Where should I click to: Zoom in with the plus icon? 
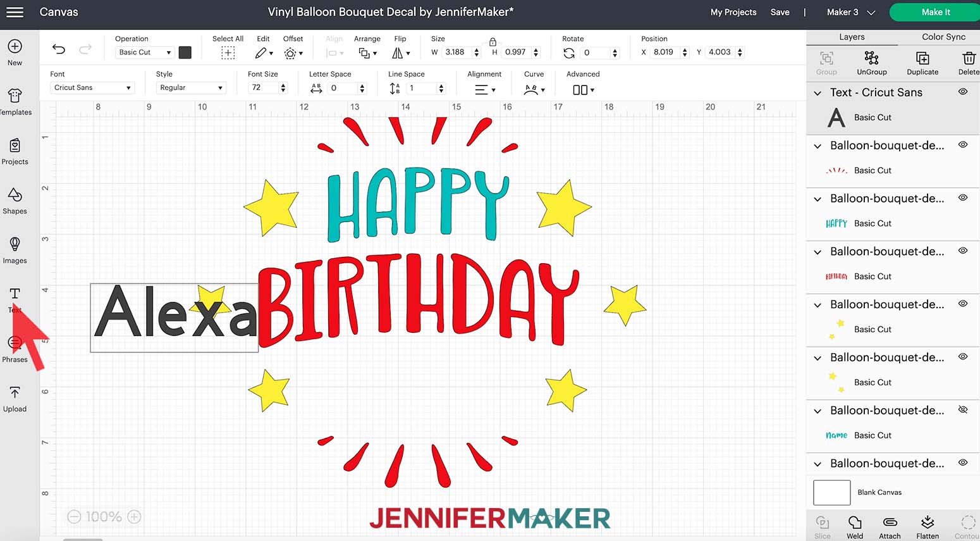coord(134,517)
